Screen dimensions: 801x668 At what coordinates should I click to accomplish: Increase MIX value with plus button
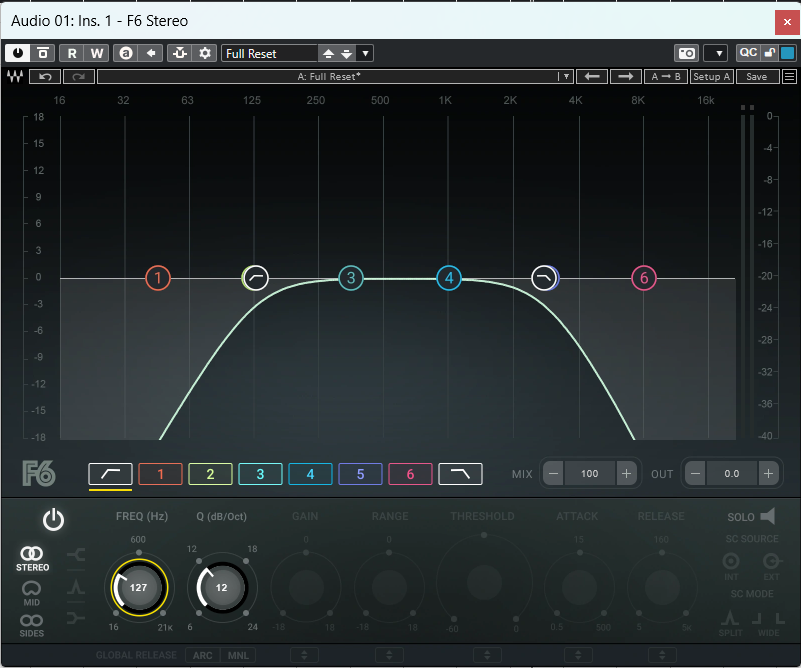coord(626,473)
